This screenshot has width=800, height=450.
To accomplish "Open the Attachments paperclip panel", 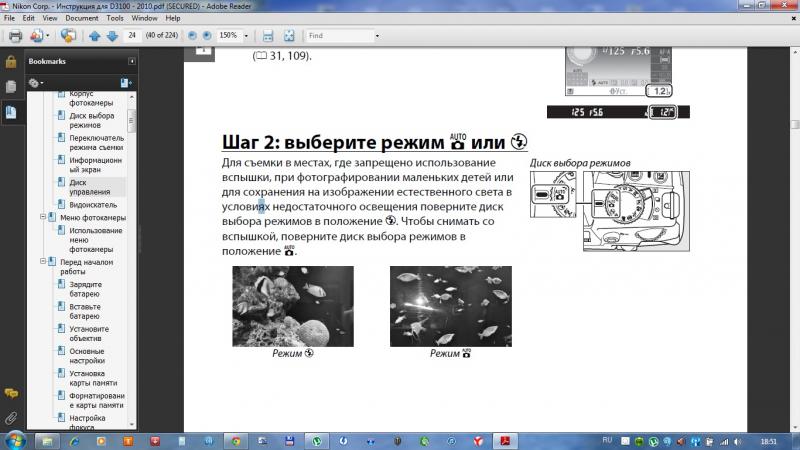I will [x=11, y=418].
